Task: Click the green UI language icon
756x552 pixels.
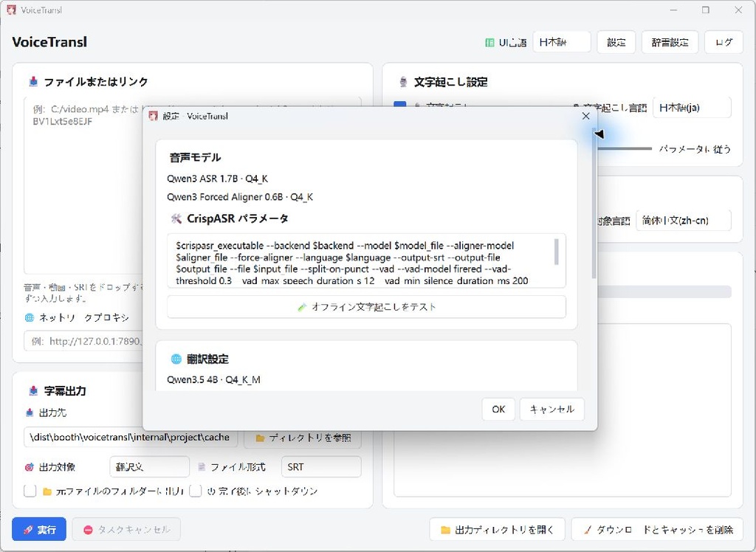Action: click(x=489, y=42)
